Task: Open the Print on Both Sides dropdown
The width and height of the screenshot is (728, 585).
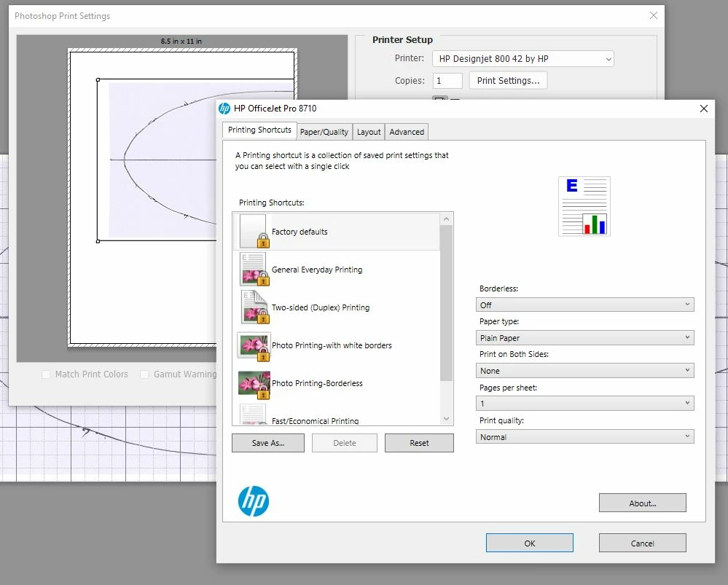Action: coord(584,371)
